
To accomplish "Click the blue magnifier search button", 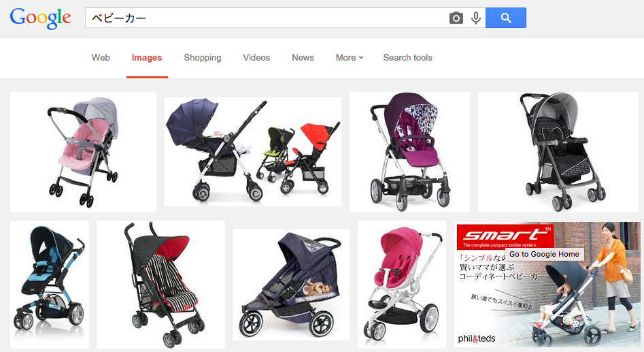I will coord(505,18).
